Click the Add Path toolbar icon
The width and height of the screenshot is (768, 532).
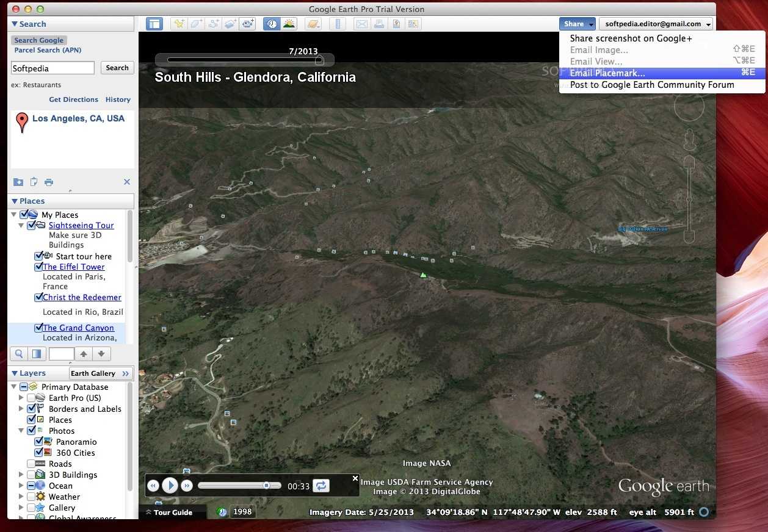point(213,24)
